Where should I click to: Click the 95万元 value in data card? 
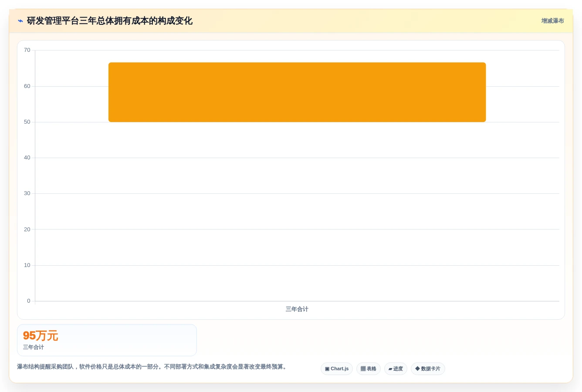[41, 336]
